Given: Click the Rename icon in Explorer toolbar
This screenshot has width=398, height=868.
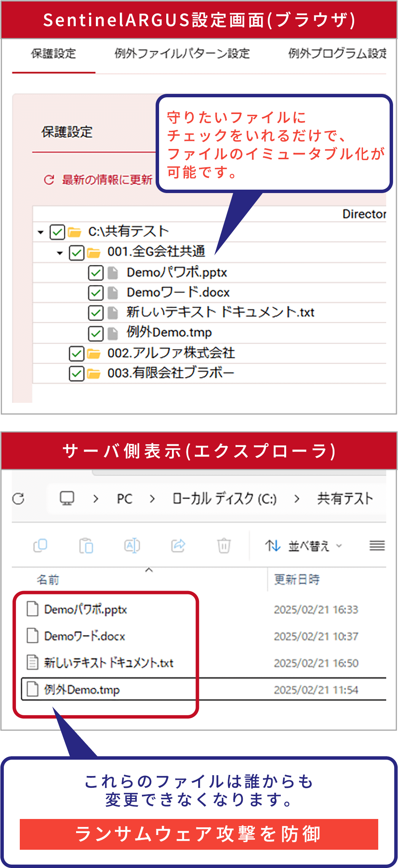Looking at the screenshot, I should (x=132, y=546).
